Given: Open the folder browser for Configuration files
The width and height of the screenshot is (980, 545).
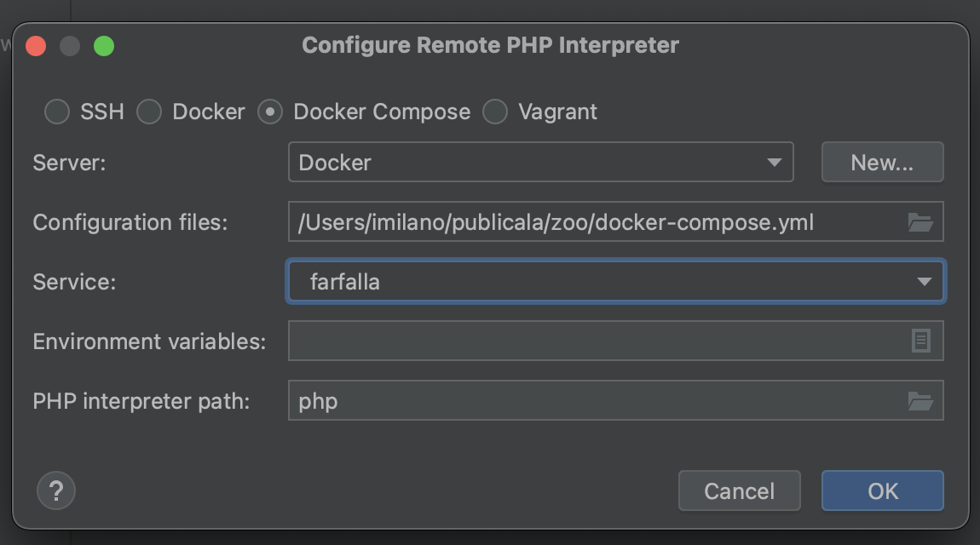Looking at the screenshot, I should coord(920,221).
